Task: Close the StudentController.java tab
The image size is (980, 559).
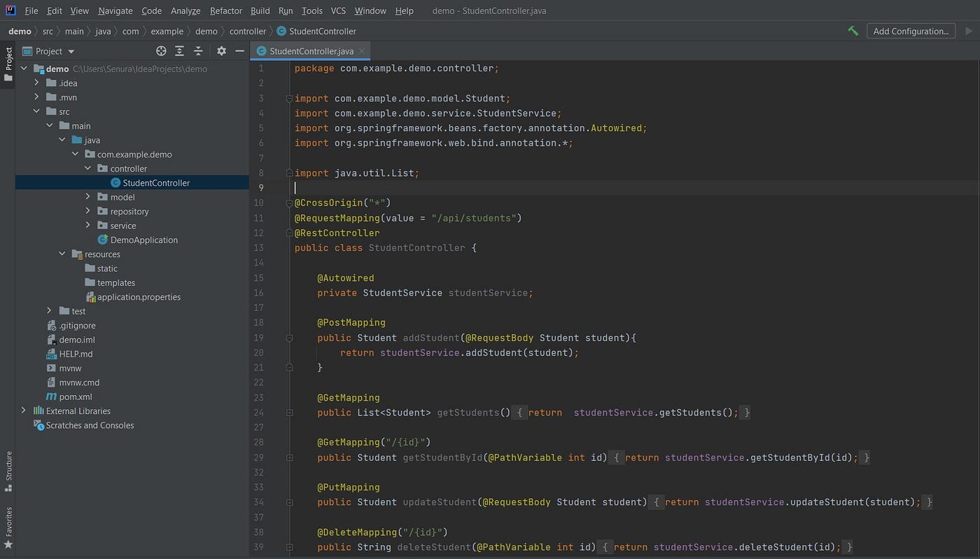Action: coord(362,51)
